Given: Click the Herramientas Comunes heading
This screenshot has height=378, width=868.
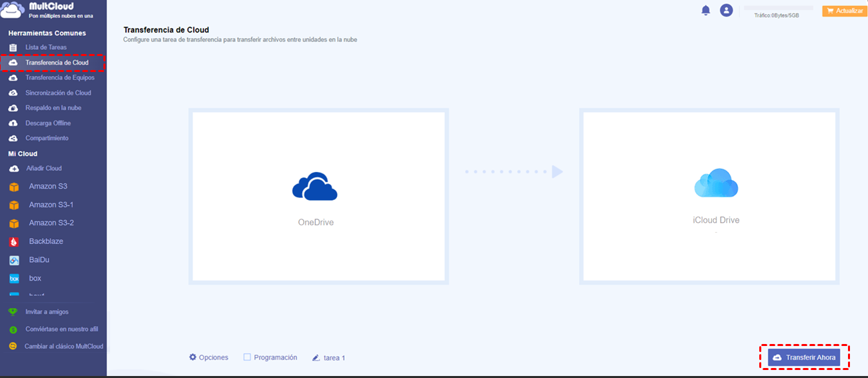Looking at the screenshot, I should tap(47, 33).
